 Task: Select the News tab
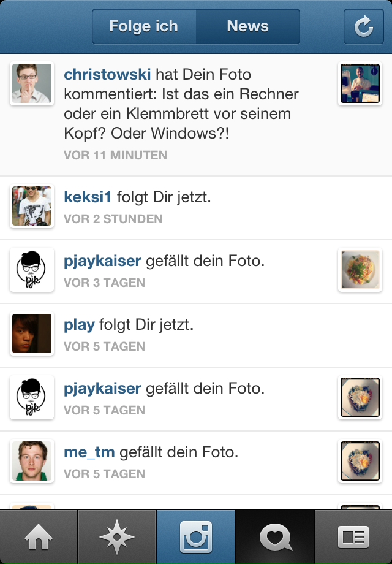click(247, 26)
